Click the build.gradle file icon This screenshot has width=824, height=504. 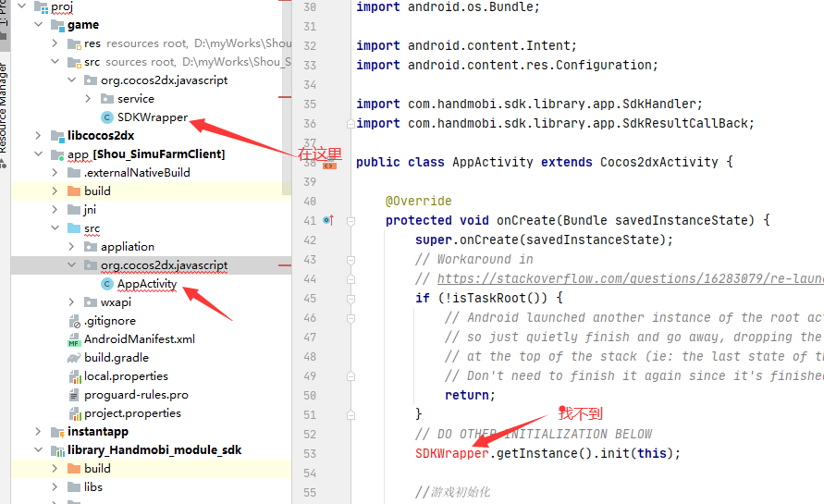point(74,358)
